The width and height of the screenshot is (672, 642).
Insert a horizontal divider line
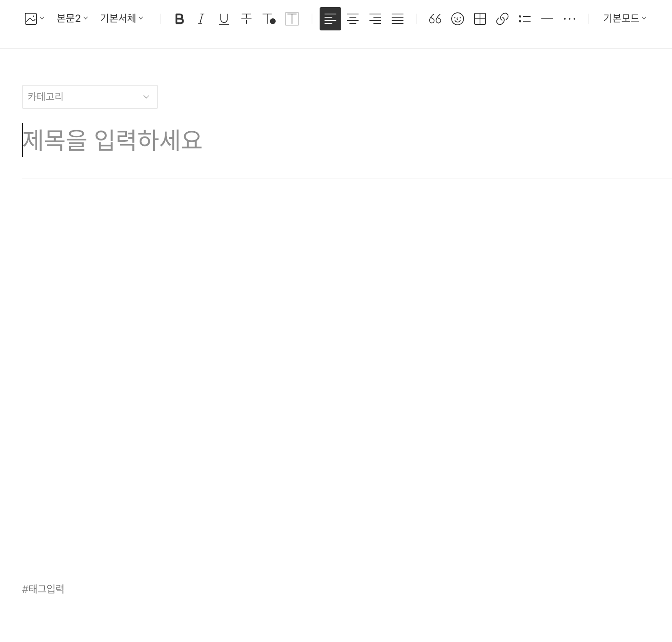[x=547, y=19]
